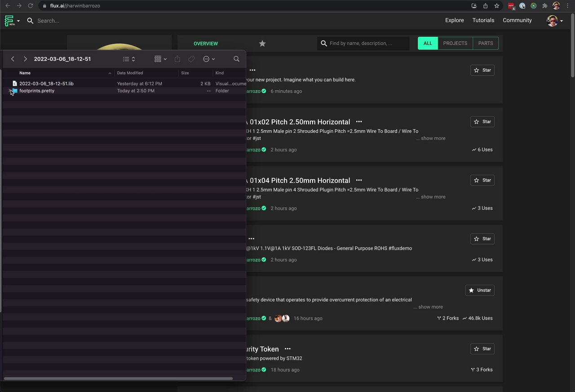Select the PARTS filter tab
This screenshot has width=575, height=392.
click(x=486, y=43)
